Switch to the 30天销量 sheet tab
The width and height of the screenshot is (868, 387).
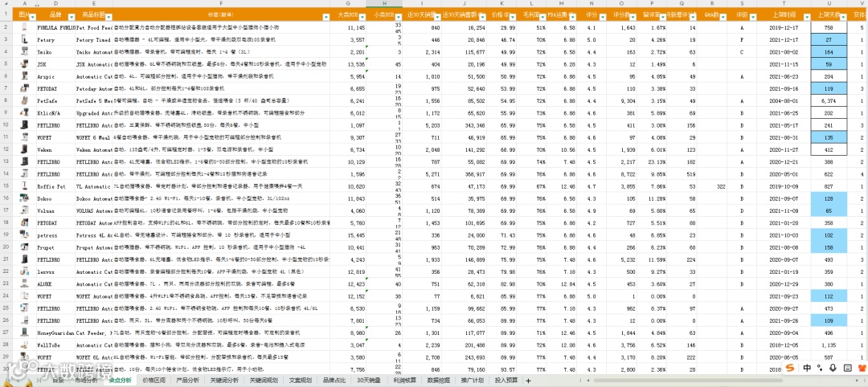[369, 381]
